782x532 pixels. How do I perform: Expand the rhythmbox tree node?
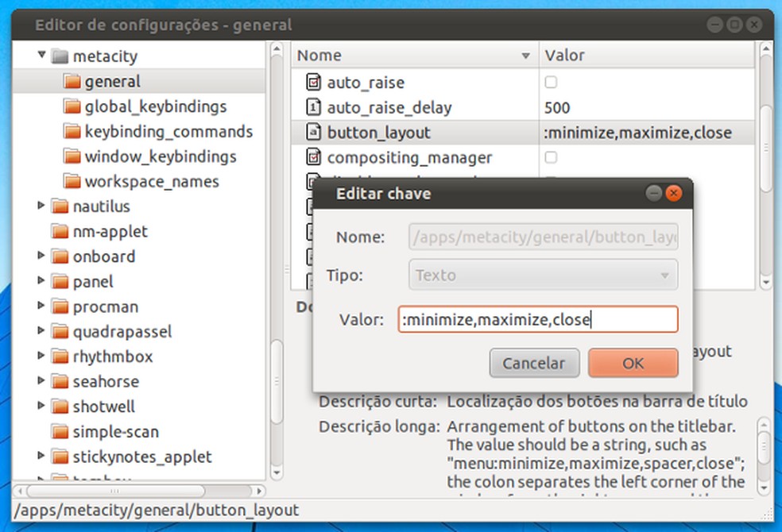point(41,355)
